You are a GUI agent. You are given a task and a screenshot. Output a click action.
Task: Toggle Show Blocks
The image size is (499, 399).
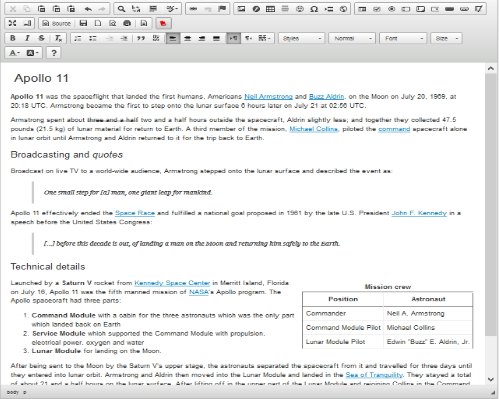coord(27,23)
